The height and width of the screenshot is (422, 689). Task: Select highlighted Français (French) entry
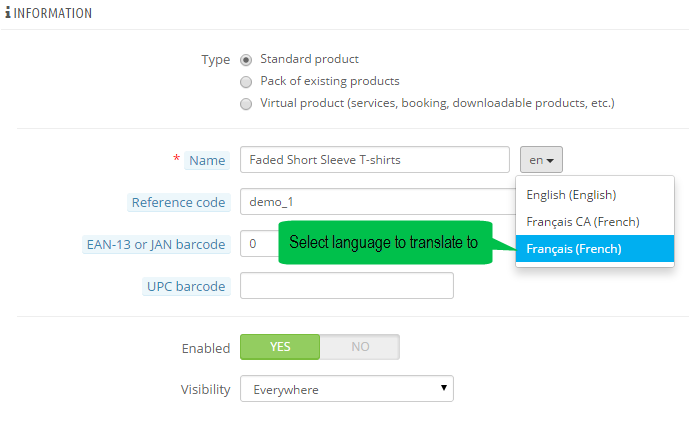[595, 248]
